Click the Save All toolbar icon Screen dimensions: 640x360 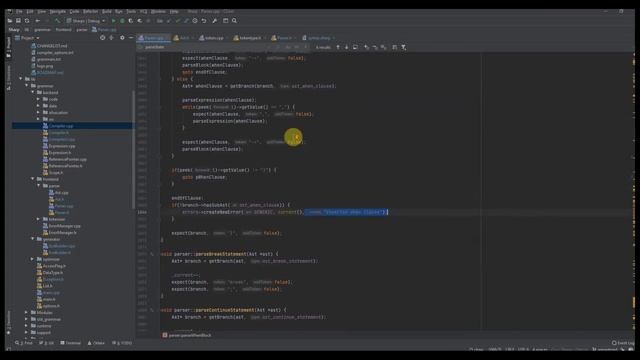pyautogui.click(x=18, y=20)
